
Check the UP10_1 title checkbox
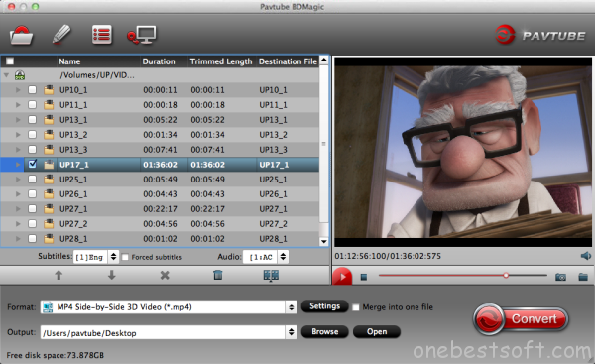coord(33,90)
